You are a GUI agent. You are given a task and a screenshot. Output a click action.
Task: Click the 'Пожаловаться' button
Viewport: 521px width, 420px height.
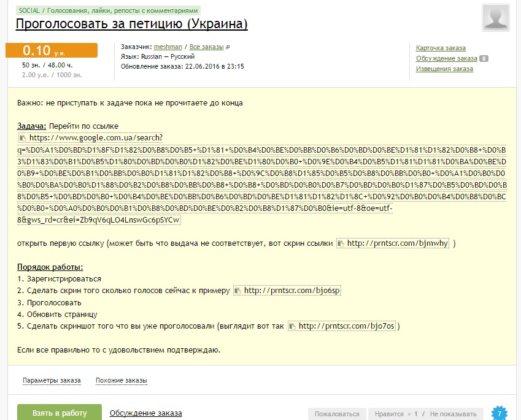point(337,414)
